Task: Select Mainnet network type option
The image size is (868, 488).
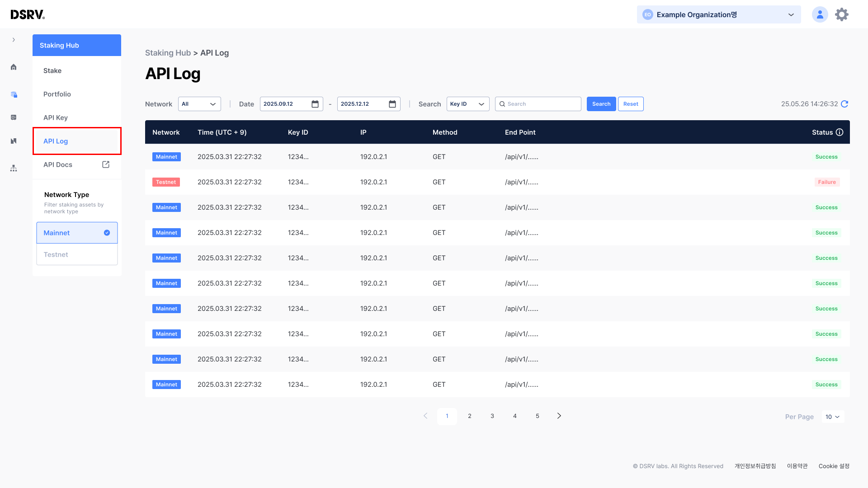Action: tap(77, 233)
